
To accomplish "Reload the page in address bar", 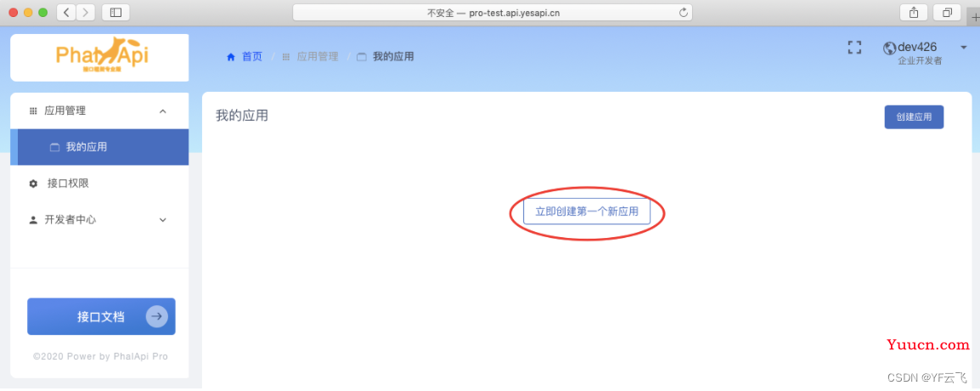I will (x=683, y=12).
